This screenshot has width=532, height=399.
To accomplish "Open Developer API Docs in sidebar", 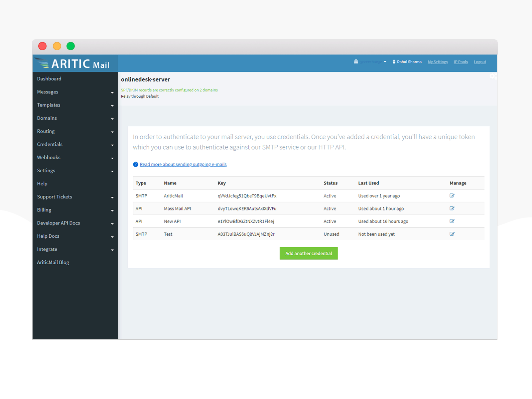I will tap(59, 223).
